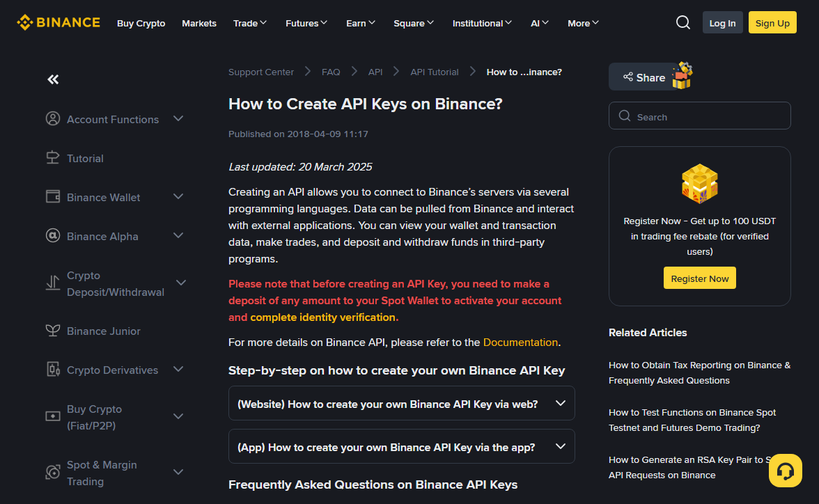Go to Markets in top navigation
The height and width of the screenshot is (504, 819).
pos(199,23)
